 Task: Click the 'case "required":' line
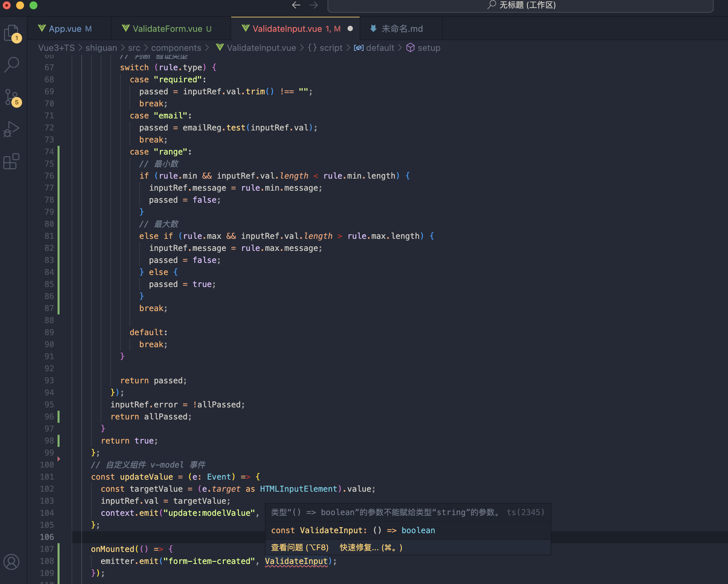pyautogui.click(x=168, y=80)
